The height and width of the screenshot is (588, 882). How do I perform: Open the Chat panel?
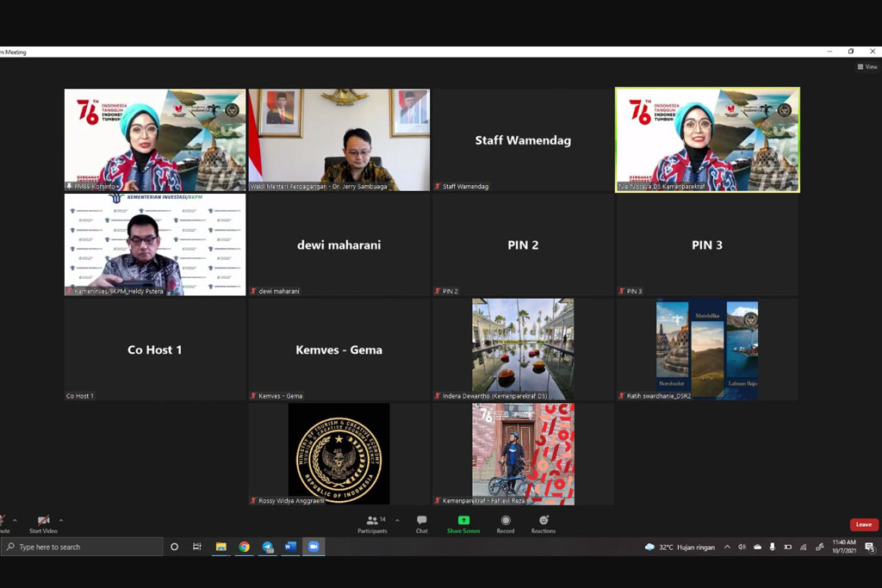point(421,522)
